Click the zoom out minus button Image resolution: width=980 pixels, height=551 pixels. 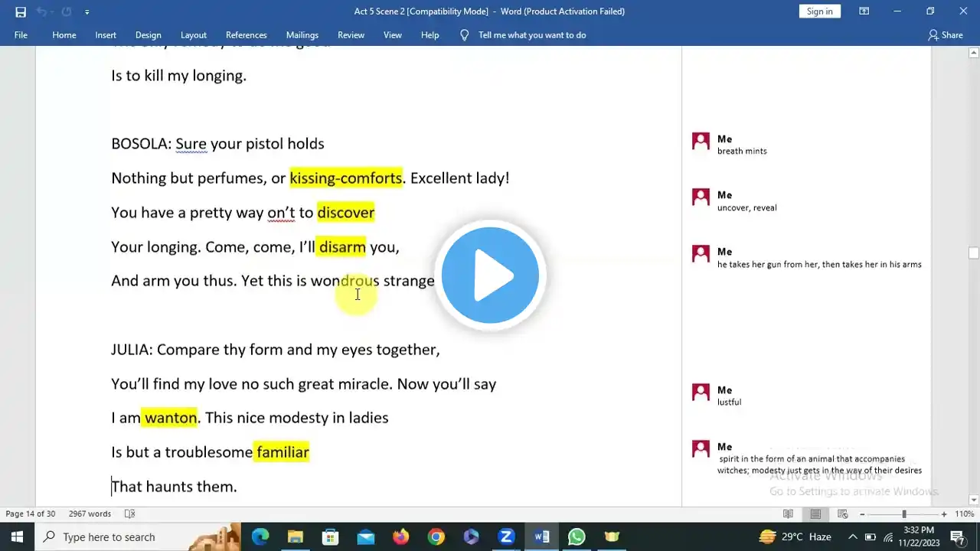[x=862, y=514]
